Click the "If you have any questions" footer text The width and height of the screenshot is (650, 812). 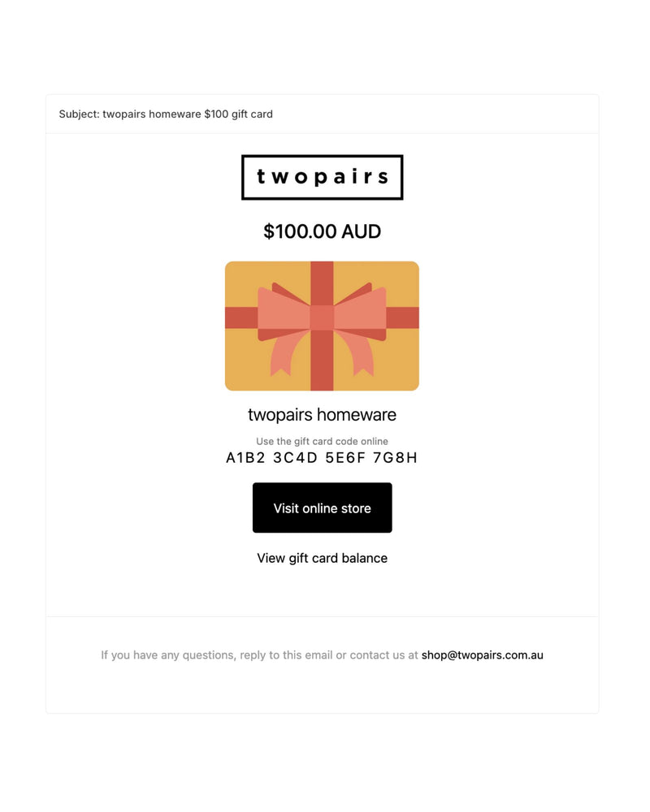coord(259,654)
